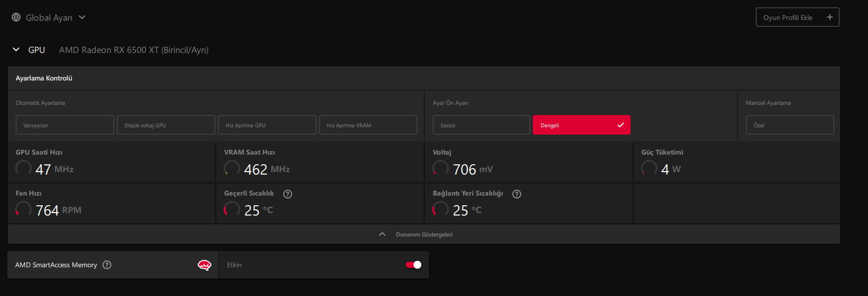Select the Düşük voltaj GPU option
This screenshot has width=868, height=296.
coord(166,125)
